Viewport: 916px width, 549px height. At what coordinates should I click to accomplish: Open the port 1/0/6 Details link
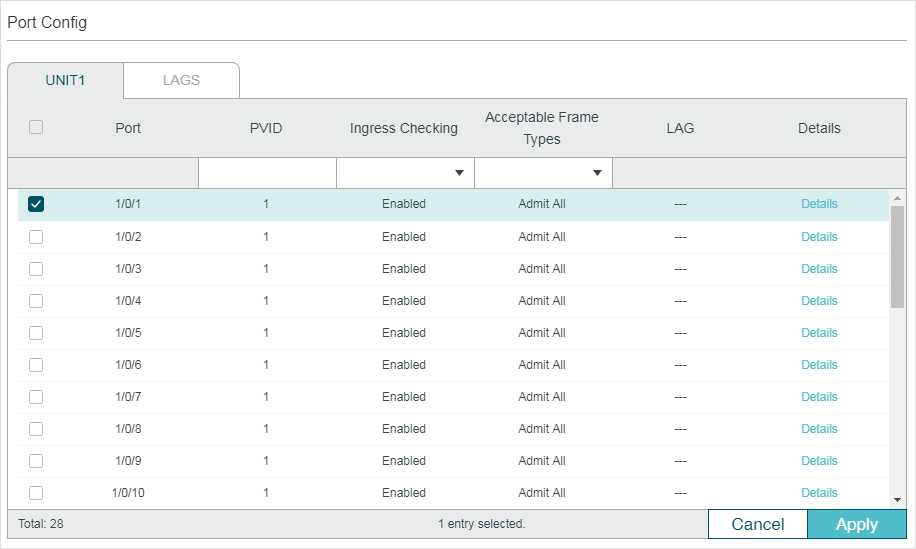[x=819, y=365]
